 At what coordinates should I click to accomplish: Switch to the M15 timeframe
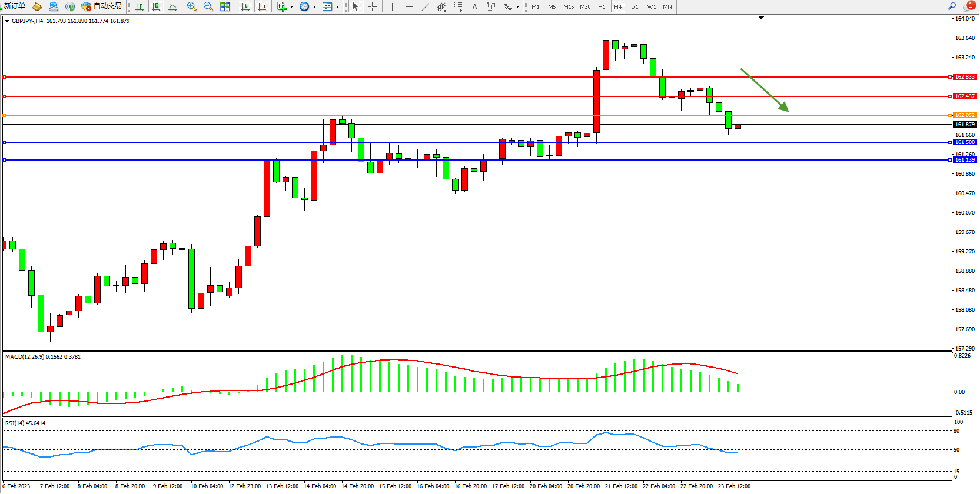568,6
